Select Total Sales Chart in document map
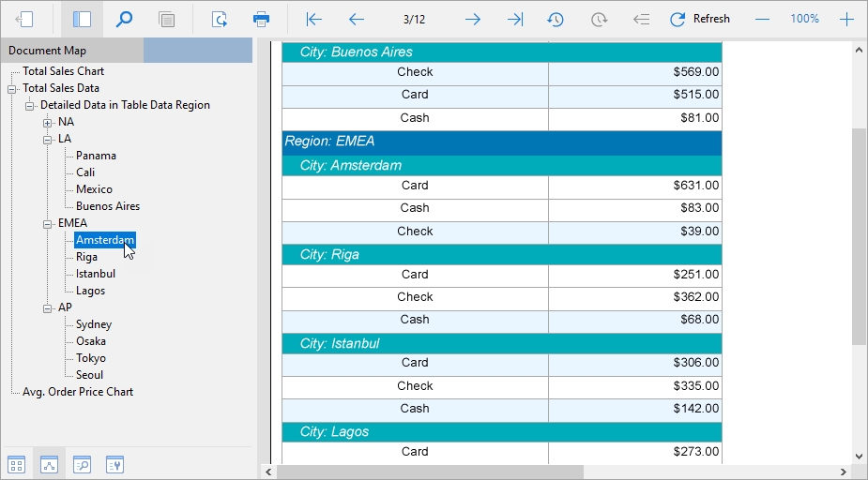 (63, 71)
